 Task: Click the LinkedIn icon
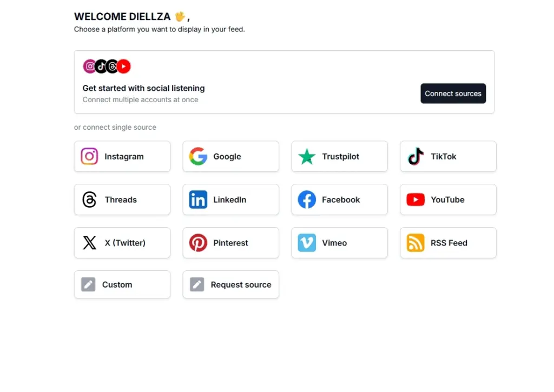198,200
